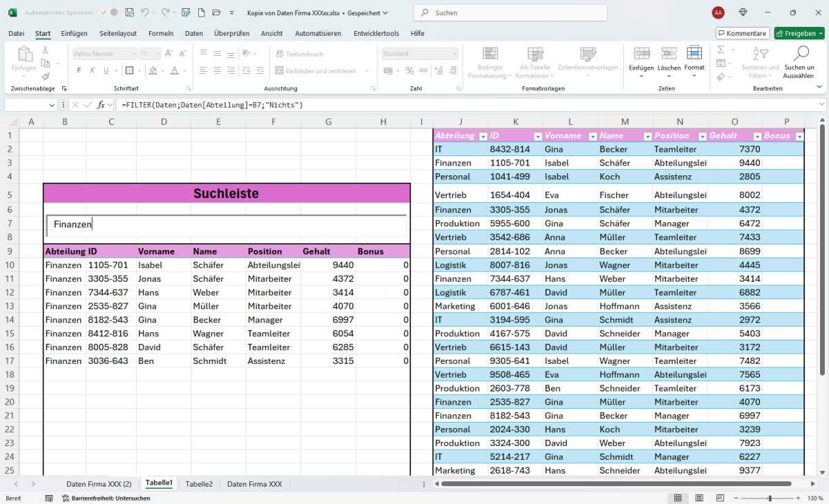Image resolution: width=829 pixels, height=504 pixels.
Task: Click the Einfügen cells icon in Zellen group
Action: (641, 54)
